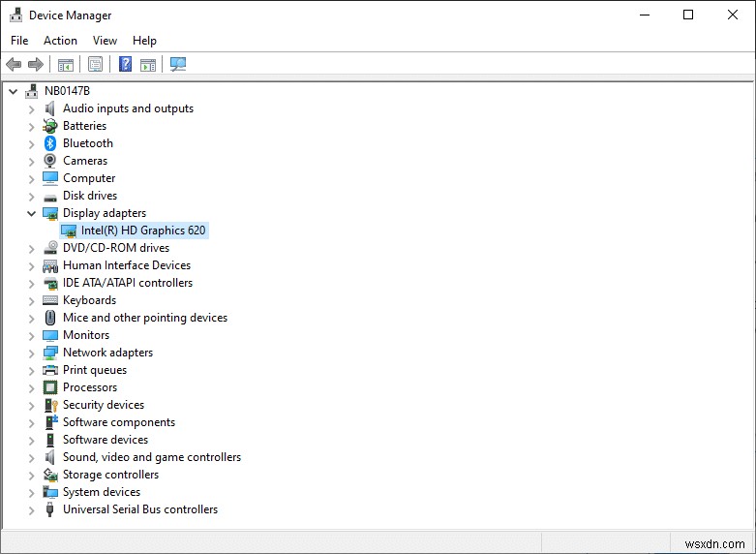Viewport: 756px width, 554px height.
Task: Expand the Monitors category arrow
Action: (31, 336)
